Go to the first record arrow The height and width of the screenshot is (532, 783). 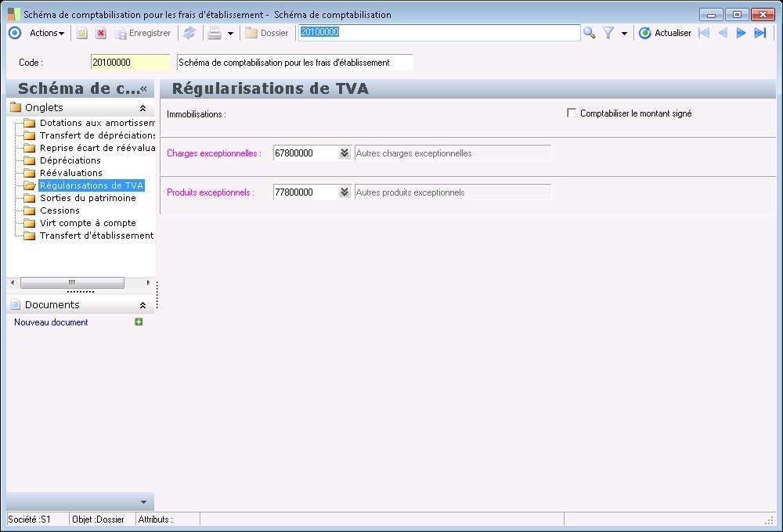click(x=704, y=33)
